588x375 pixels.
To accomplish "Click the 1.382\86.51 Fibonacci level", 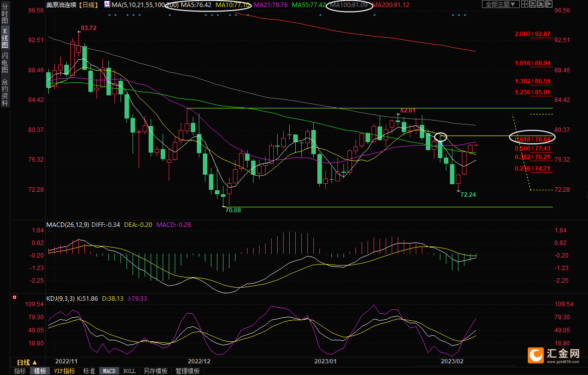I will pyautogui.click(x=532, y=81).
